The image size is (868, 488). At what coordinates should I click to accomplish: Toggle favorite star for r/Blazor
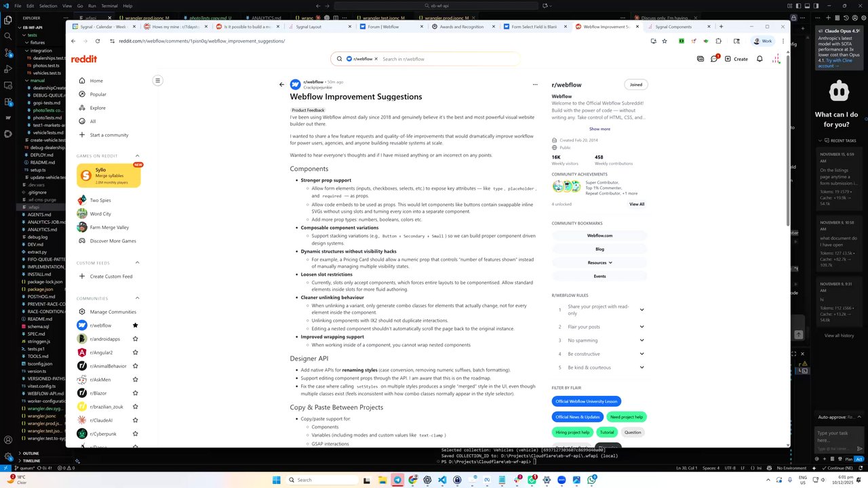tap(136, 393)
